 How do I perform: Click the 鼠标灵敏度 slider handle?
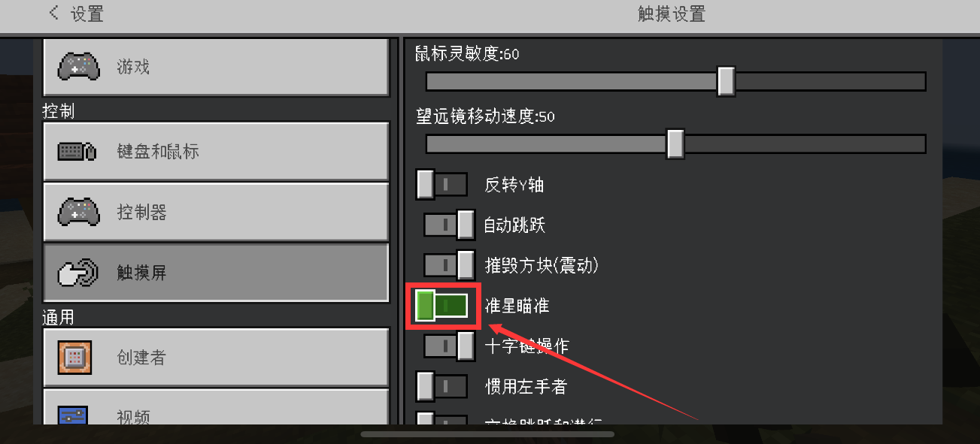(726, 81)
